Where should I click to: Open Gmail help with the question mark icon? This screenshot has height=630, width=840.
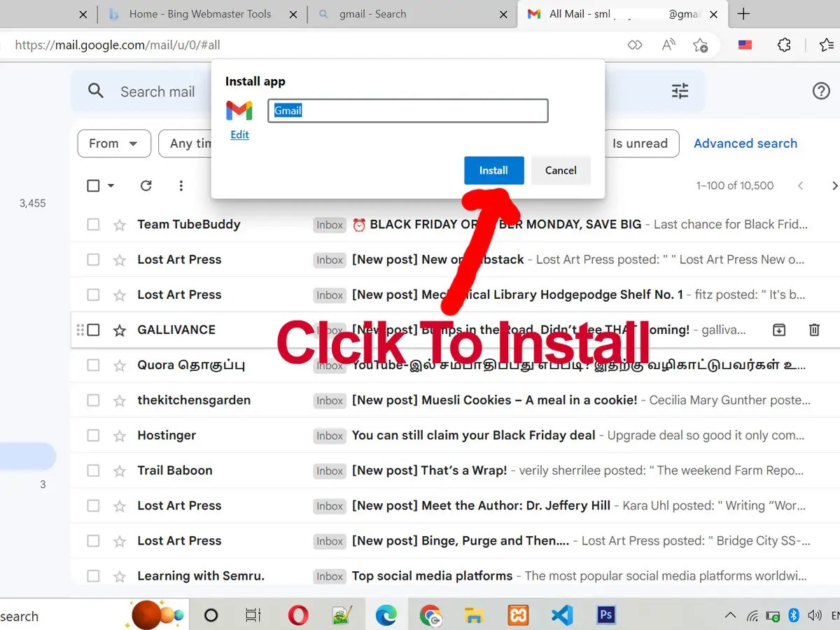coord(820,91)
